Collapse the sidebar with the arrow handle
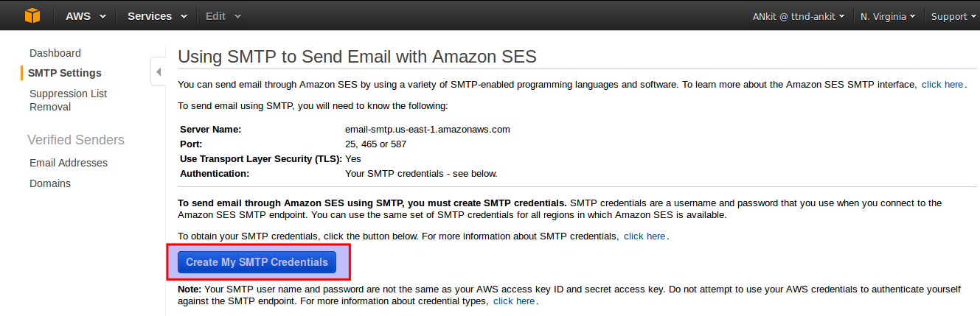Viewport: 980px width, 316px height. [x=158, y=72]
